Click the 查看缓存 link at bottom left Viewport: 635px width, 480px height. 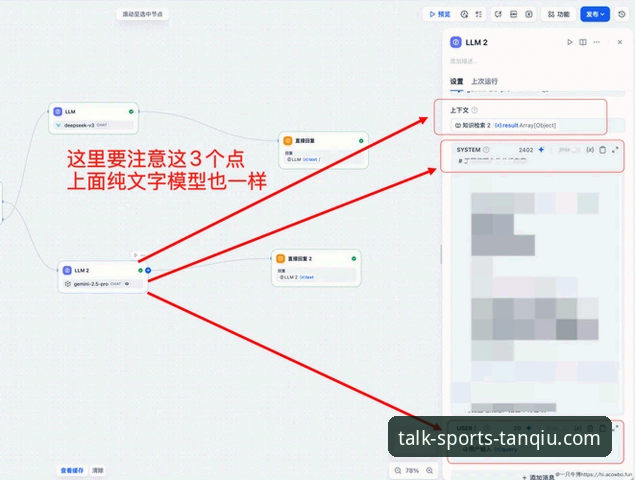point(72,470)
